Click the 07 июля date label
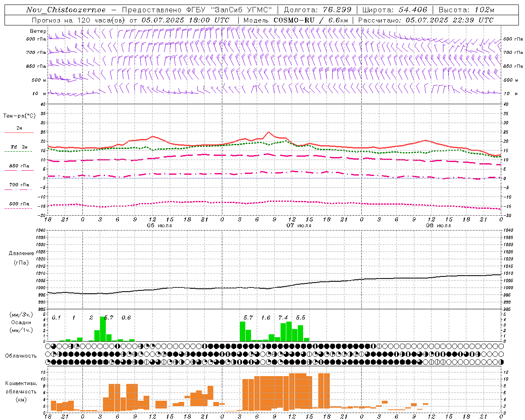The height and width of the screenshot is (420, 525). [299, 226]
